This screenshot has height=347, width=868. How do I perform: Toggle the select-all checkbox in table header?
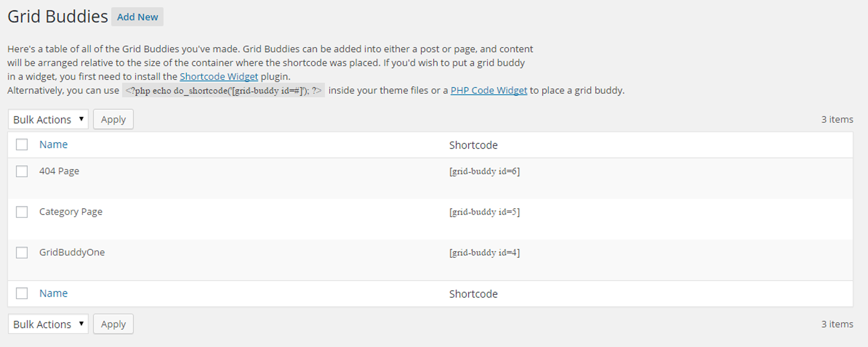coord(22,145)
